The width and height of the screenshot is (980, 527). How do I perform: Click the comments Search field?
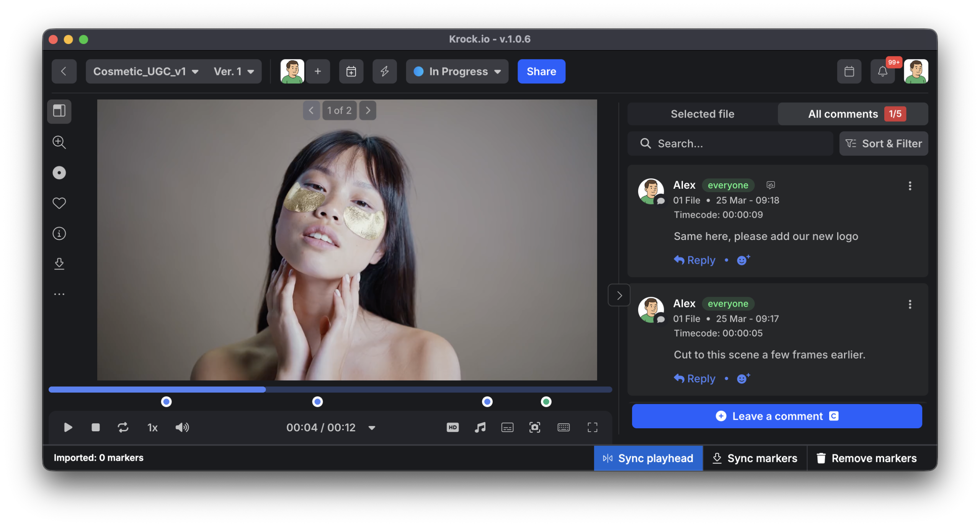coord(730,144)
